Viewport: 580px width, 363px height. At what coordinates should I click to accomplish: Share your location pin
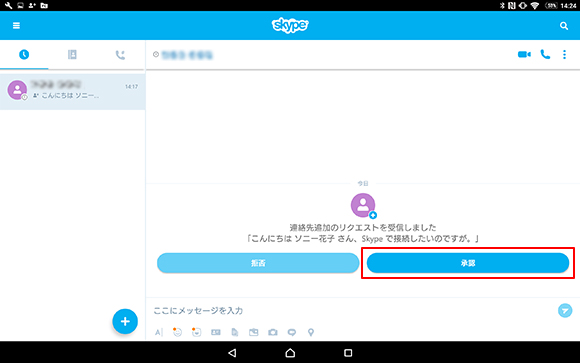[x=311, y=332]
